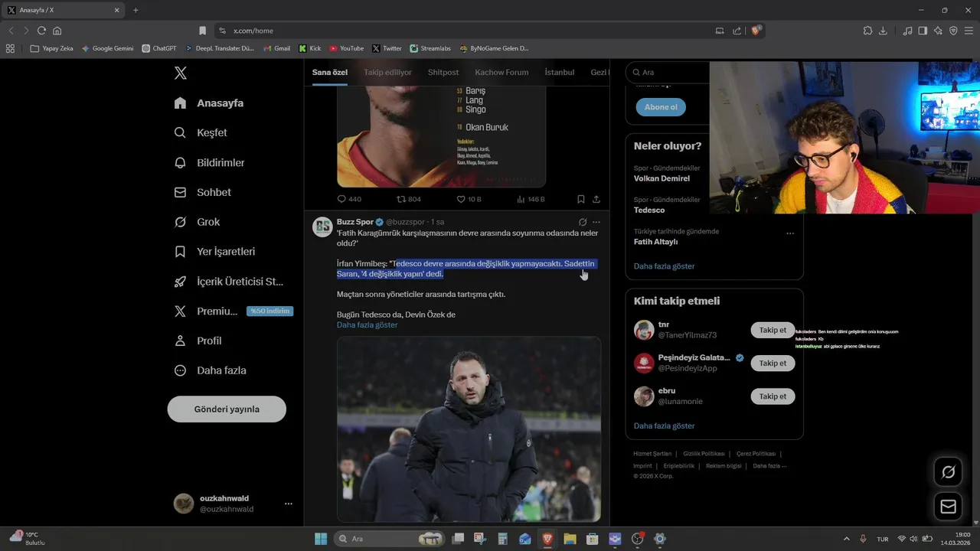
Task: Go back in the browser
Action: click(x=11, y=31)
